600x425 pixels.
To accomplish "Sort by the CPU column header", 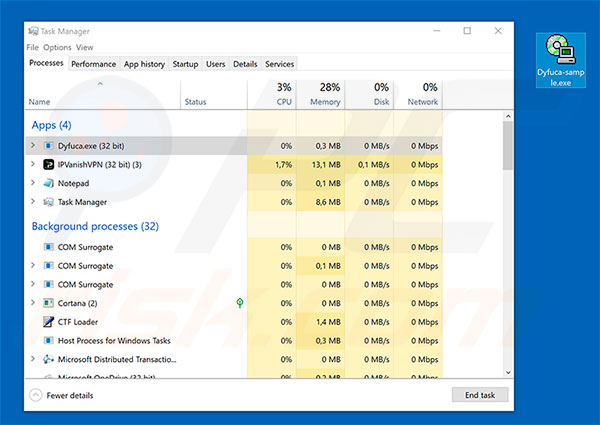I will tap(272, 94).
